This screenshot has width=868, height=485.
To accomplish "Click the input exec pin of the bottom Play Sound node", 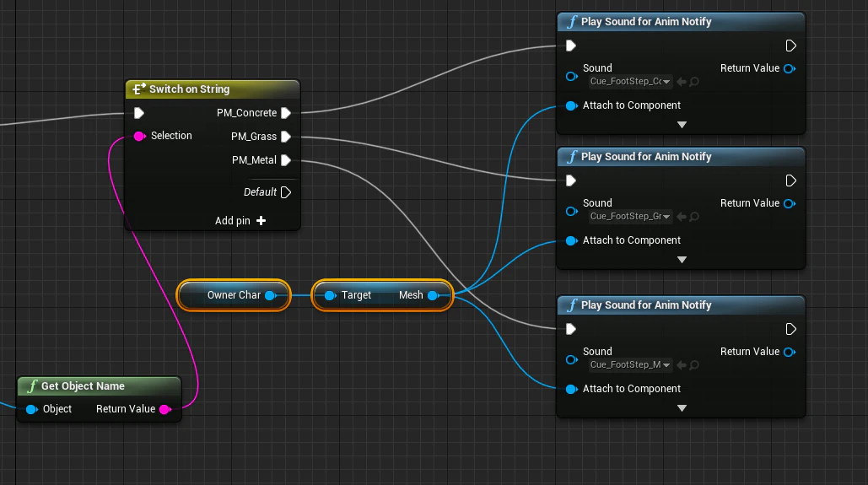I will click(571, 329).
